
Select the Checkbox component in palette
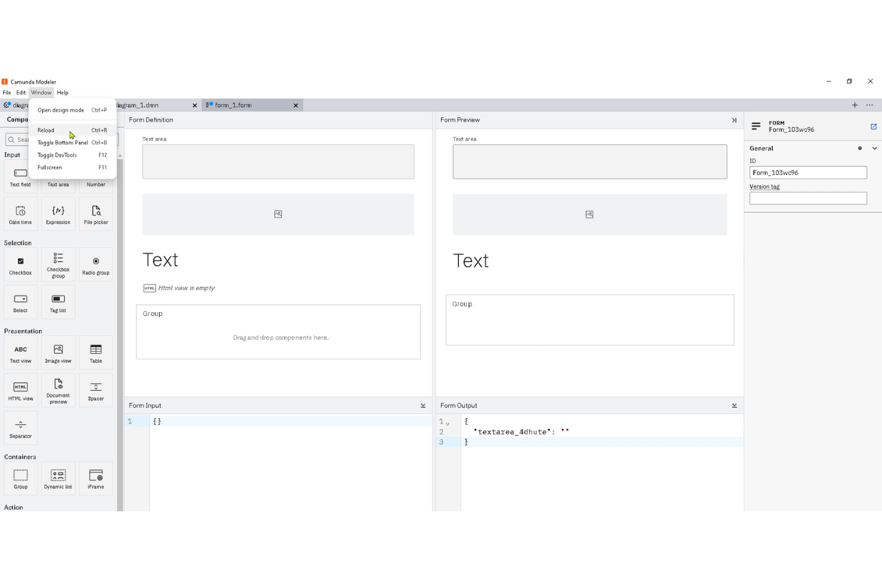[x=20, y=265]
